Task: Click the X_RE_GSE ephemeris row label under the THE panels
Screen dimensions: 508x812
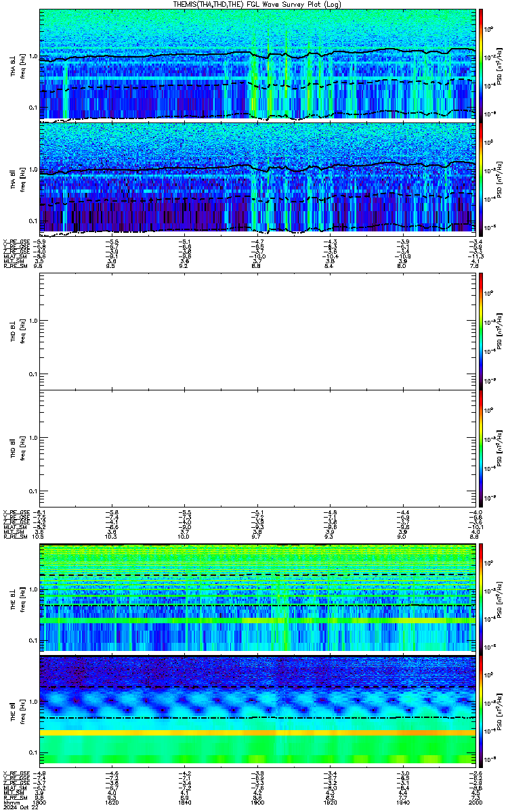Action: 16,773
